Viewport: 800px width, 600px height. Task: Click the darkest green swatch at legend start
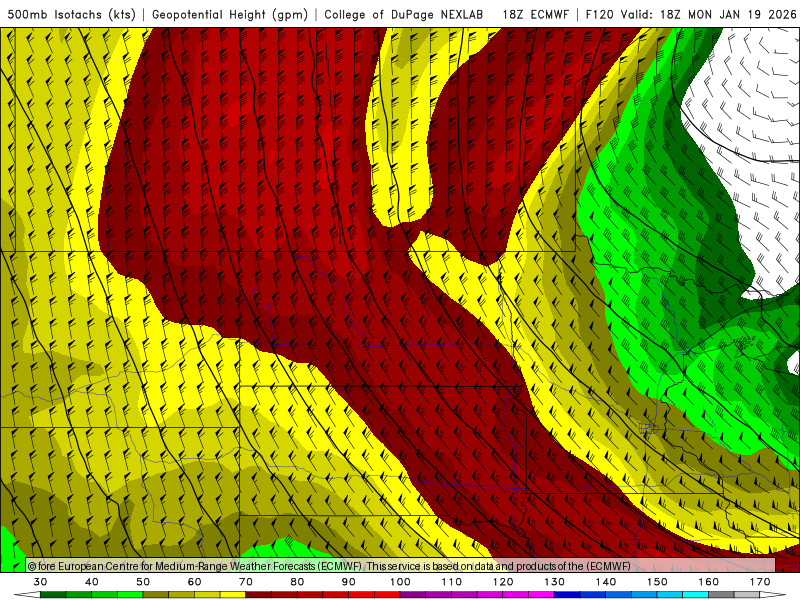tap(53, 594)
